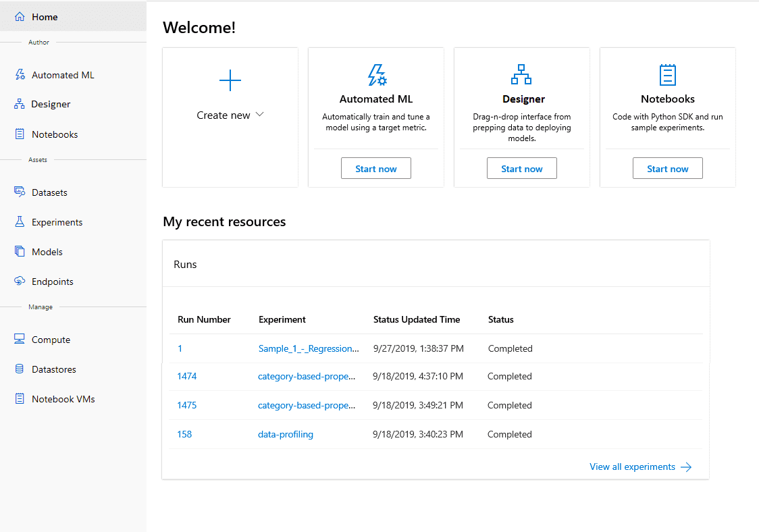The width and height of the screenshot is (759, 532).
Task: Click the Create new label
Action: pyautogui.click(x=223, y=115)
